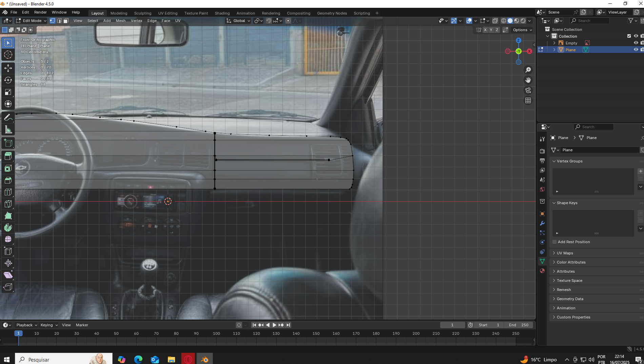Activate the Knife tool

[8, 204]
